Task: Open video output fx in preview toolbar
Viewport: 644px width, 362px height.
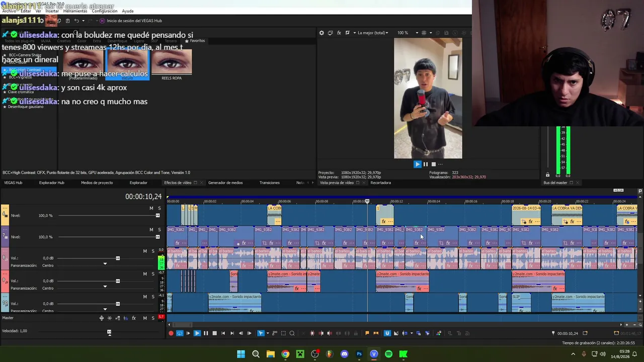Action: 339,33
